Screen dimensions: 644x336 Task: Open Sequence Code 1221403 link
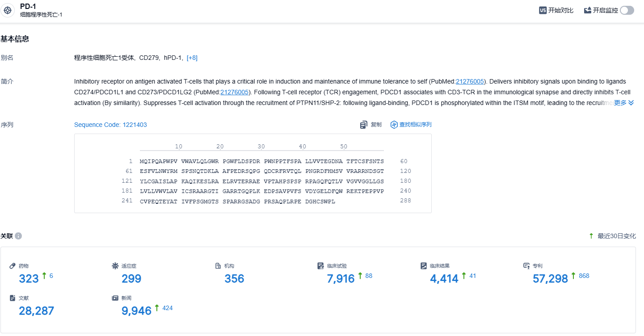110,125
